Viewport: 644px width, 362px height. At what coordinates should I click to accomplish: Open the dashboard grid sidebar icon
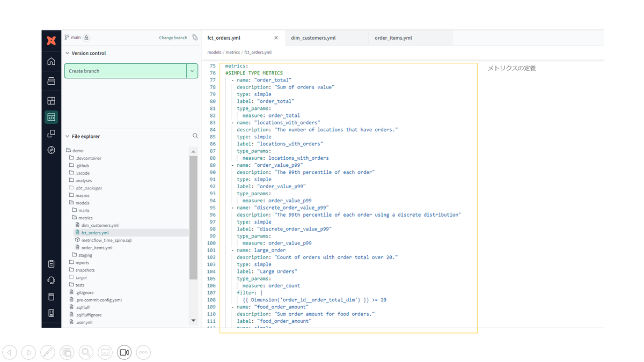[51, 100]
